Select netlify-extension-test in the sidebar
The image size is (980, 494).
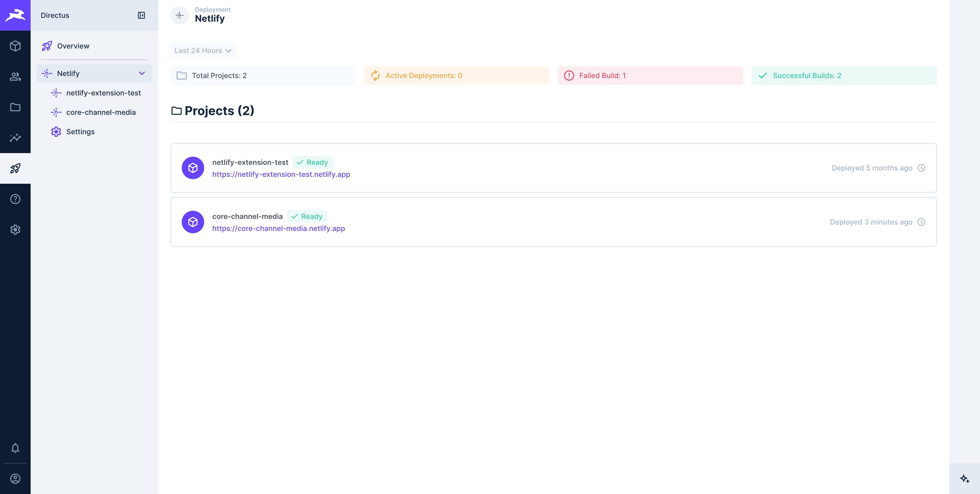103,93
